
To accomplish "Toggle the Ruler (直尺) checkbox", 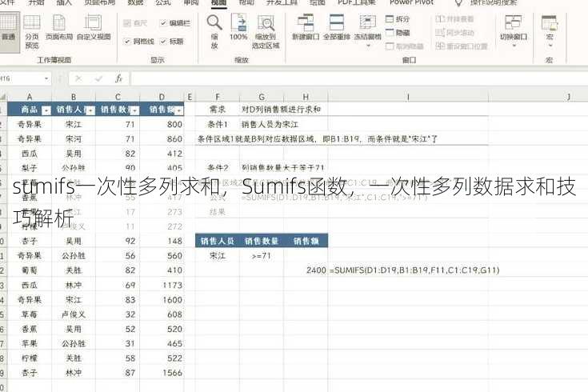I will tap(127, 23).
